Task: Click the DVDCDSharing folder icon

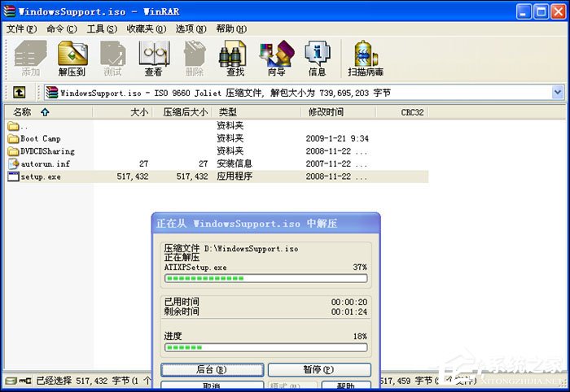Action: pos(14,151)
